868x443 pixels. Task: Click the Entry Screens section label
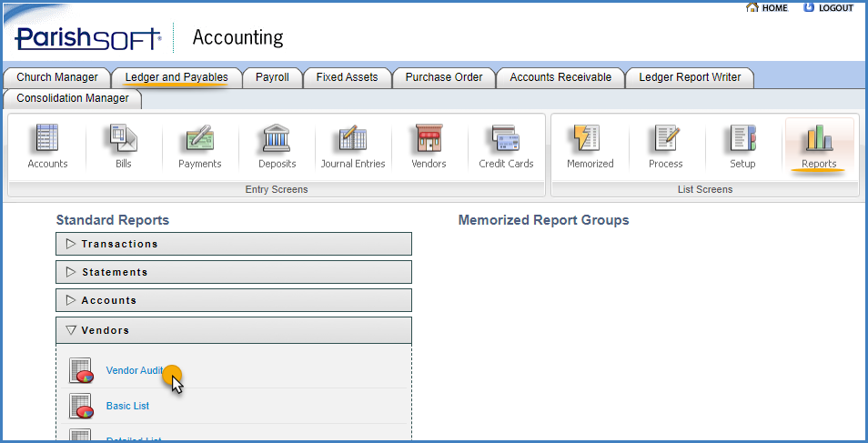pyautogui.click(x=277, y=189)
